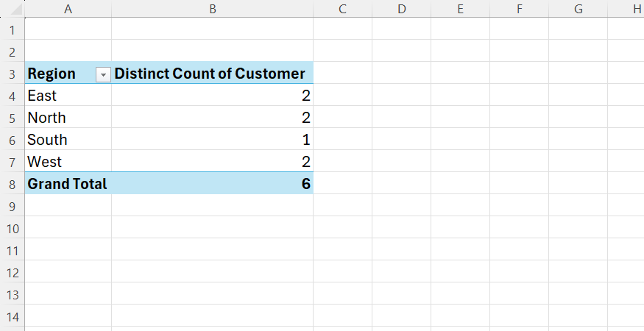The height and width of the screenshot is (331, 644).
Task: Select row 14 header
Action: pos(13,316)
